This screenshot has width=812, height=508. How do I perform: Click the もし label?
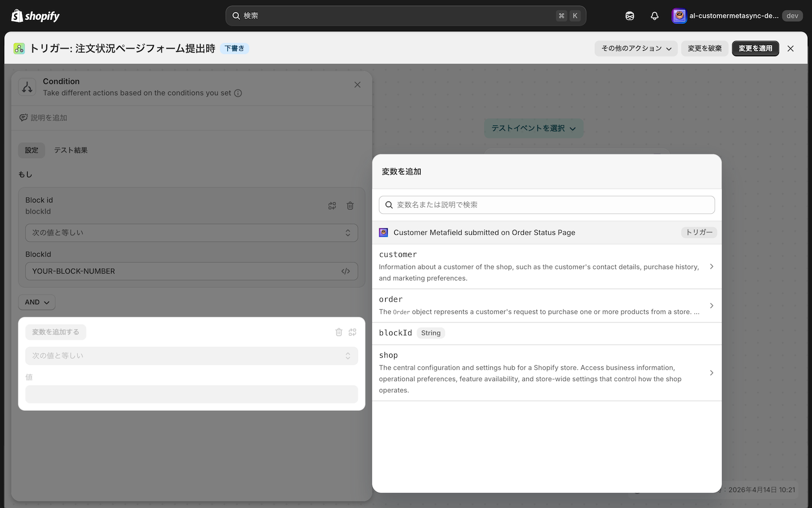point(25,174)
